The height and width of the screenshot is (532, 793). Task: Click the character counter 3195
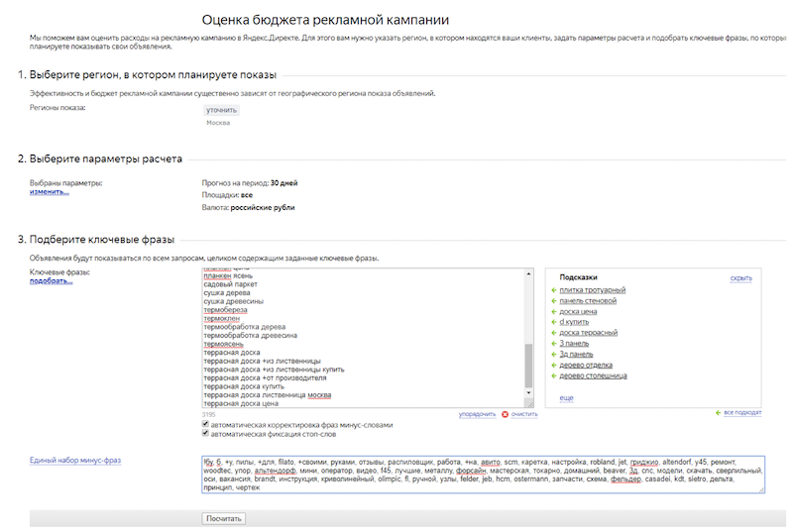click(x=209, y=414)
